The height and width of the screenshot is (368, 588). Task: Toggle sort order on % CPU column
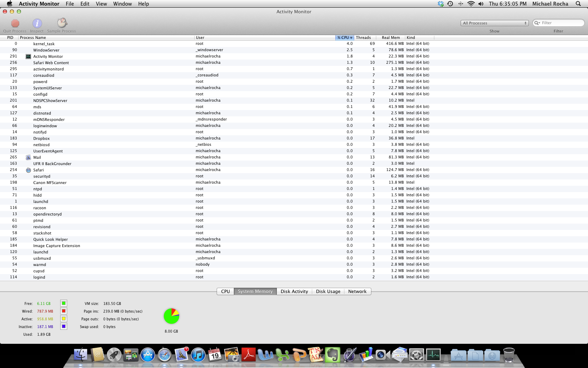[x=345, y=38]
